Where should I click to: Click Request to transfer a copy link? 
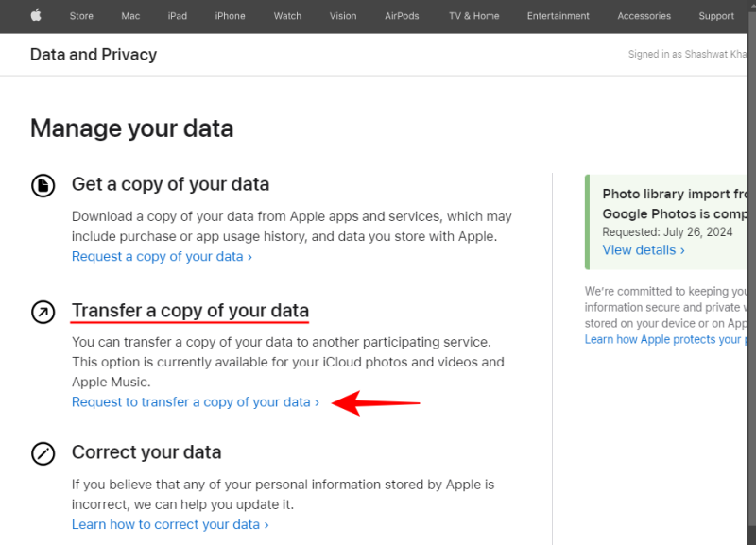point(196,402)
